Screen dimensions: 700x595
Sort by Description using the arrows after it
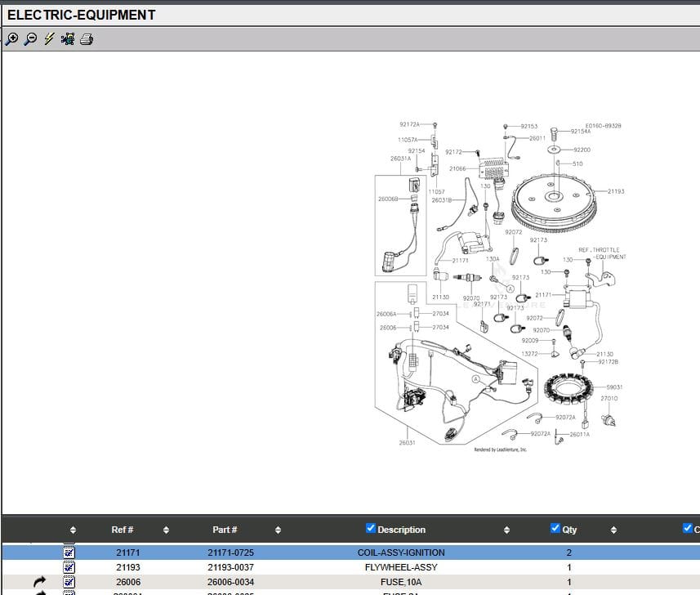506,530
